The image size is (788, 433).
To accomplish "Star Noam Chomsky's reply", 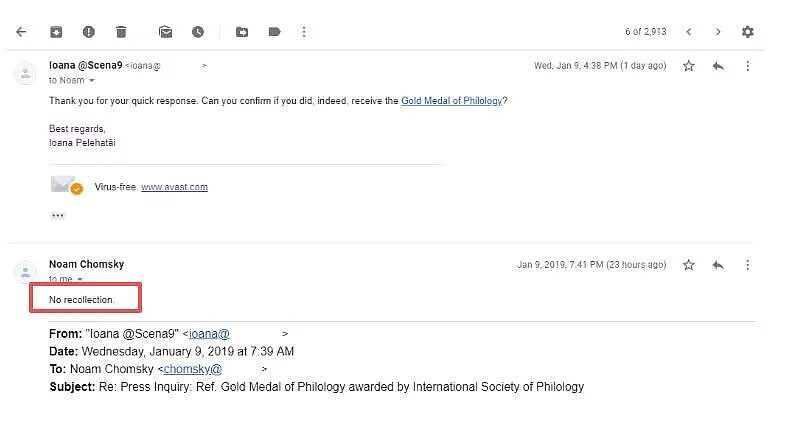I will point(688,265).
